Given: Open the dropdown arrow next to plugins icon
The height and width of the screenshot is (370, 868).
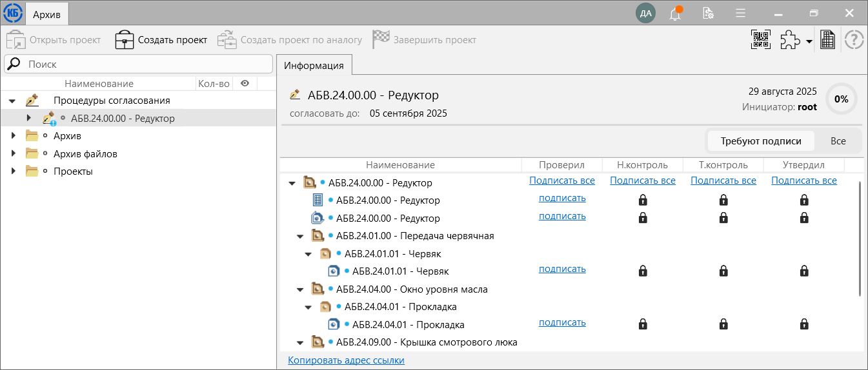Looking at the screenshot, I should point(809,41).
